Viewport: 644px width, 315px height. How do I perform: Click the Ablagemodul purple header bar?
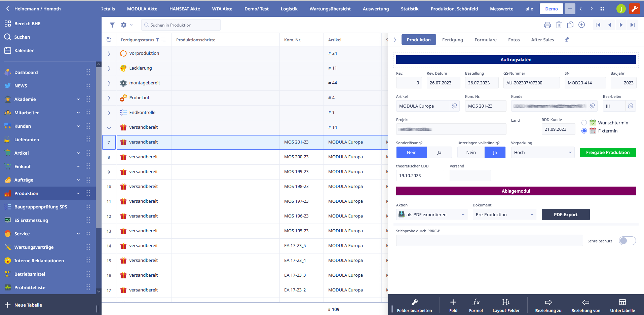[x=516, y=191]
